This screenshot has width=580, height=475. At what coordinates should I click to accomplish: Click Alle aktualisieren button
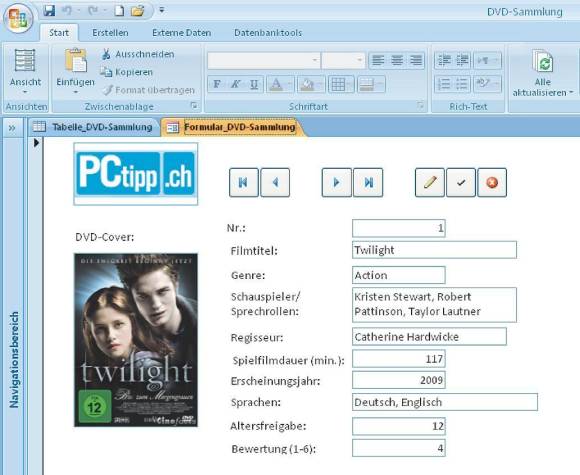pyautogui.click(x=543, y=73)
